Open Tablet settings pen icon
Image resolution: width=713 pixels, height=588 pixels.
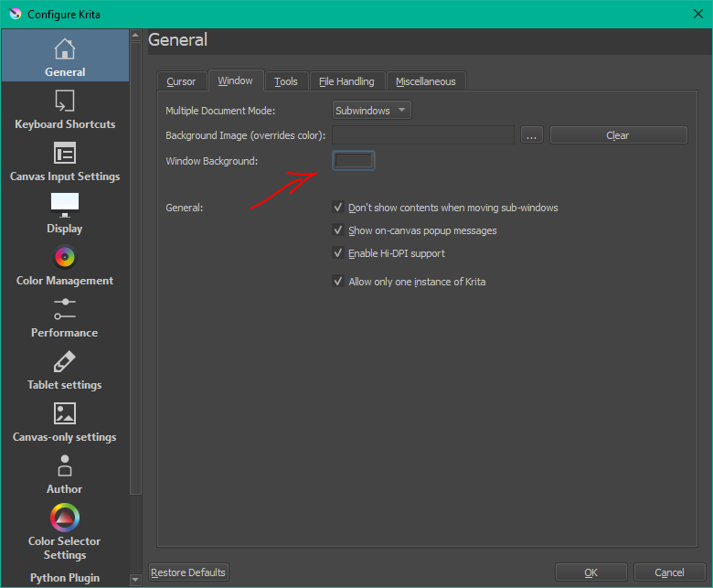point(64,361)
